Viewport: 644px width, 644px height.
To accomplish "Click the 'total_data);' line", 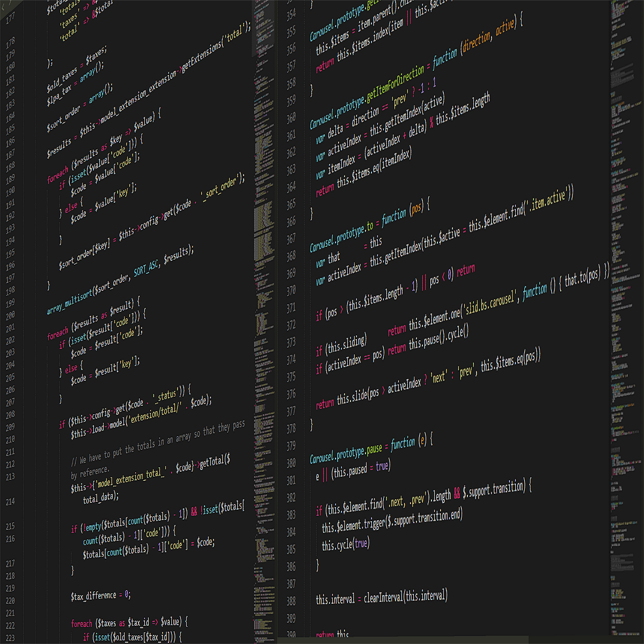I will click(100, 497).
